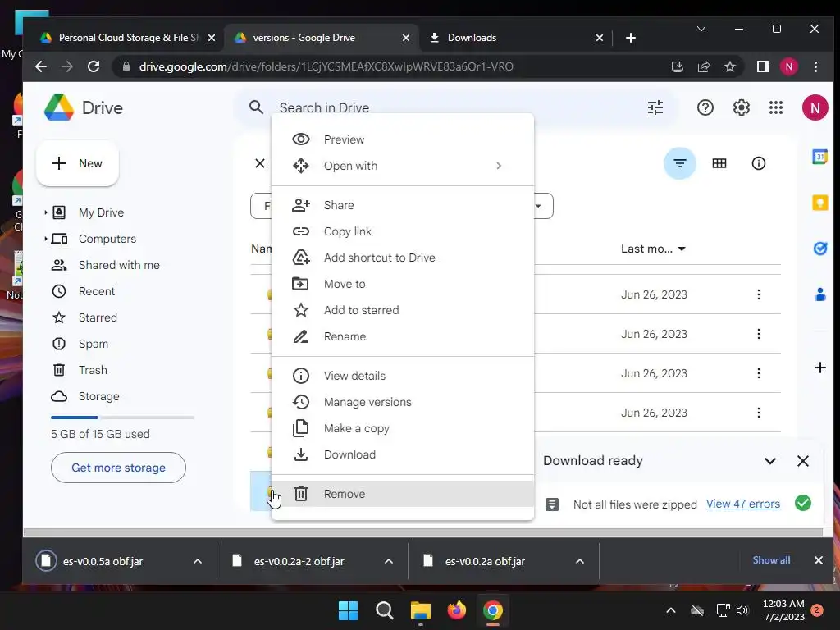Image resolution: width=840 pixels, height=630 pixels.
Task: Choose Move to menu entry
Action: pyautogui.click(x=402, y=284)
